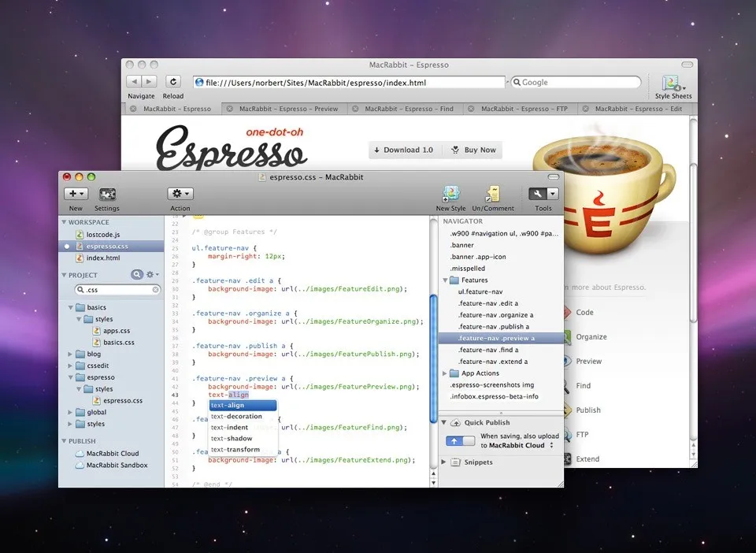The height and width of the screenshot is (553, 756).
Task: Open Style Sheets in the browser toolbar
Action: tap(673, 83)
